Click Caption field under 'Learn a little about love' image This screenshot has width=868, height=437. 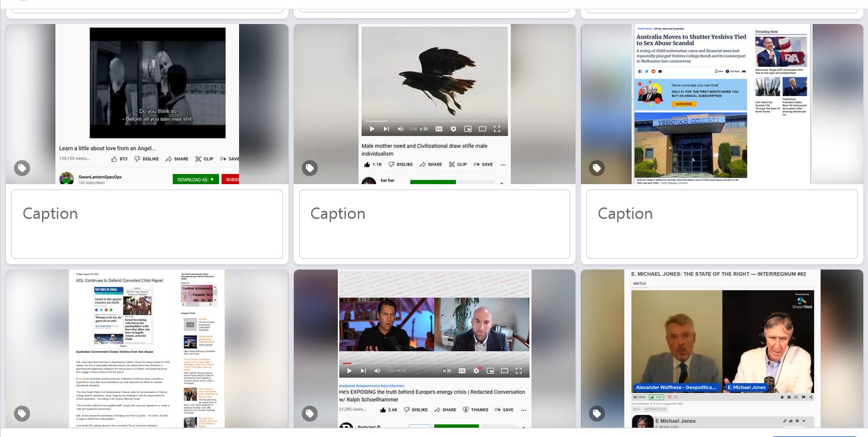(x=147, y=224)
